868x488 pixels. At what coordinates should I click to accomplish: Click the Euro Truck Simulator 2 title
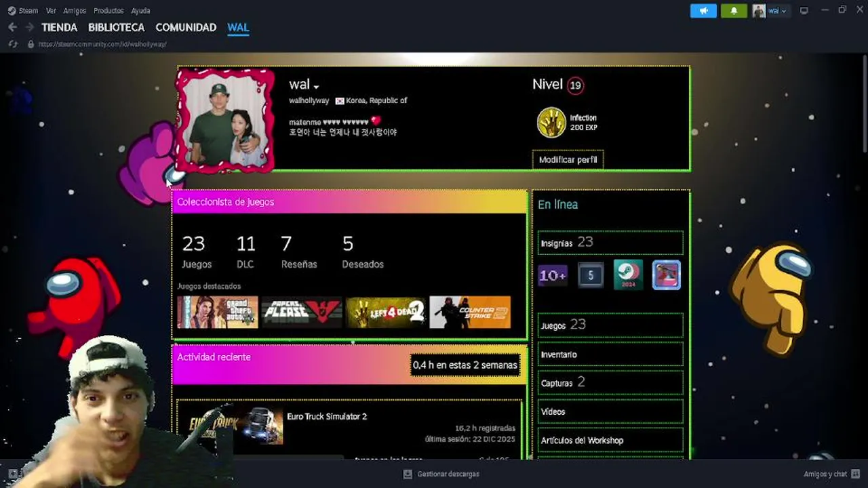point(327,417)
